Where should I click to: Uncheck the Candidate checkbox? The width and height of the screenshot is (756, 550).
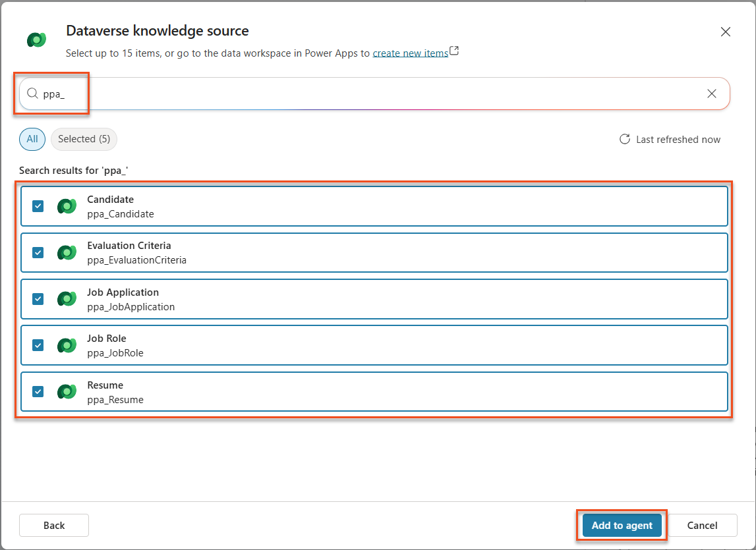38,206
